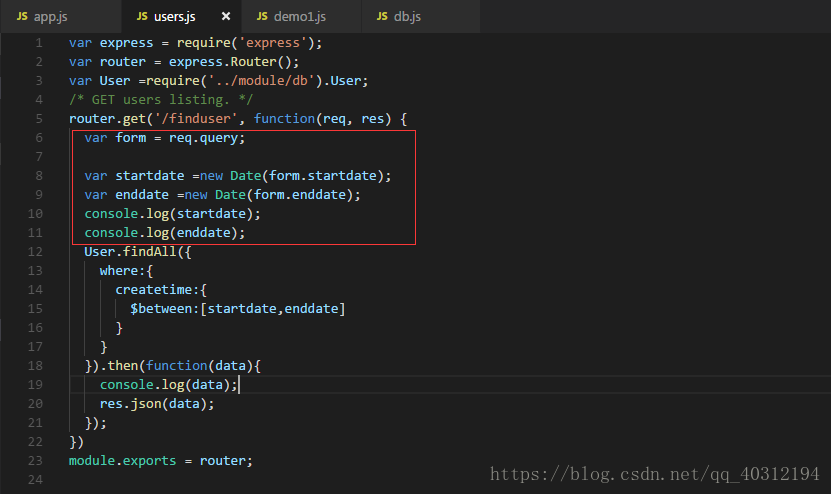Click the JS icon on users.js tab
The height and width of the screenshot is (494, 831).
pos(142,16)
